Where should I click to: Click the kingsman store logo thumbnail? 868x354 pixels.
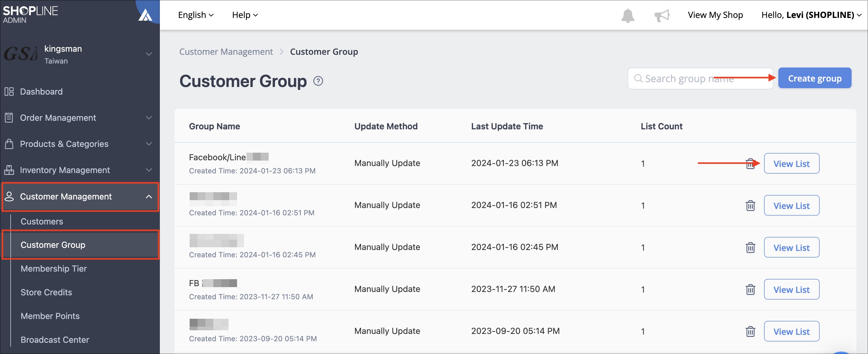[20, 54]
